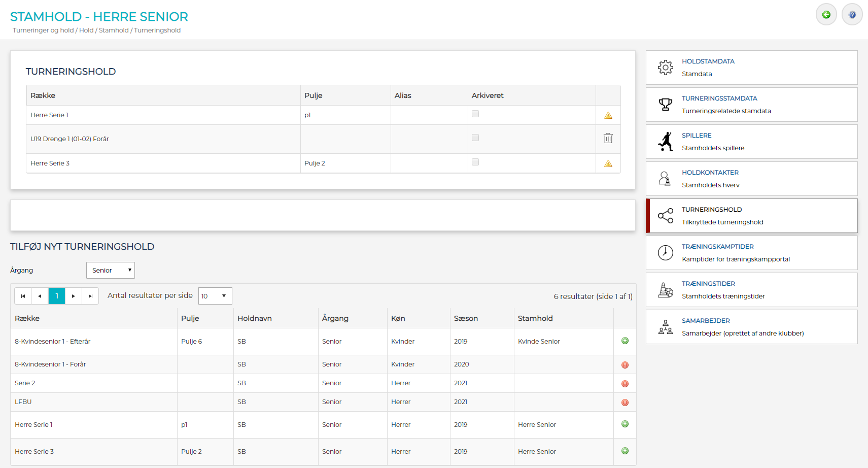The image size is (868, 468).
Task: Click green add icon for 8-Kvindesenior 1 - Efterår
Action: coord(624,341)
